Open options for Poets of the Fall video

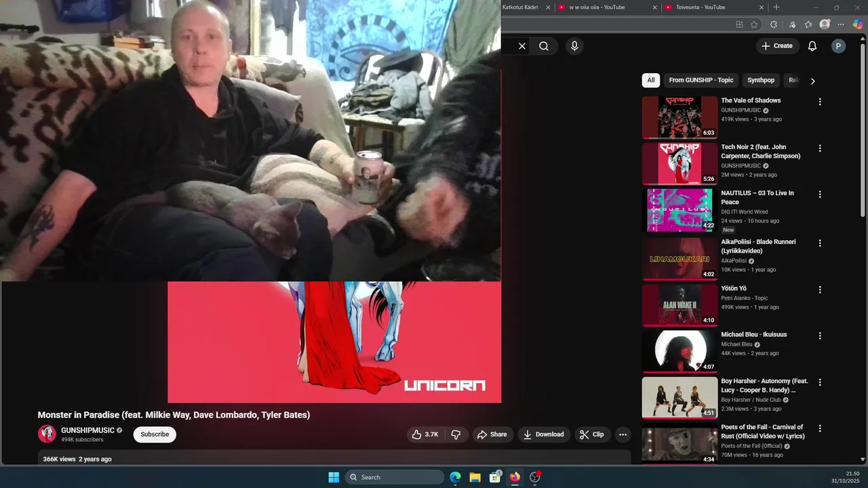(x=820, y=428)
